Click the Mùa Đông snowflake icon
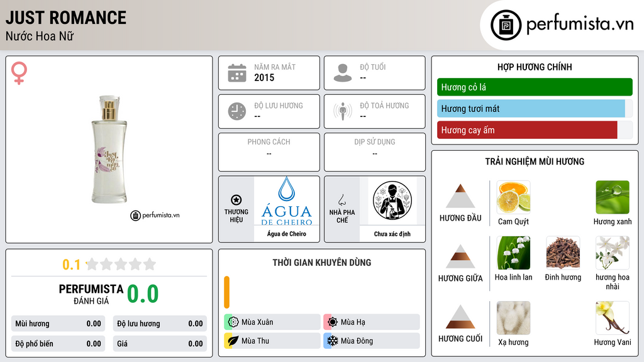This screenshot has width=644, height=362. (333, 341)
